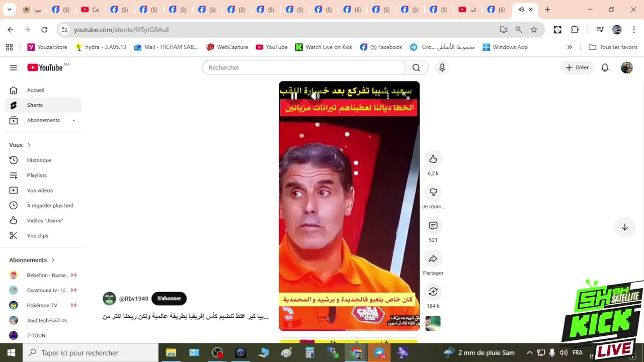
Task: Open Vos clips in sidebar
Action: tap(43, 236)
